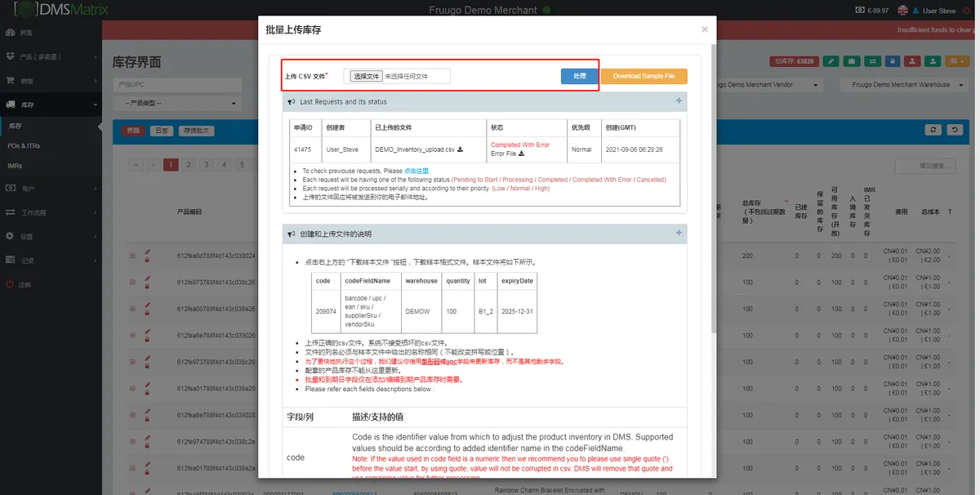Open the 点击这里 previous requests link
This screenshot has width=980, height=495.
(x=416, y=171)
